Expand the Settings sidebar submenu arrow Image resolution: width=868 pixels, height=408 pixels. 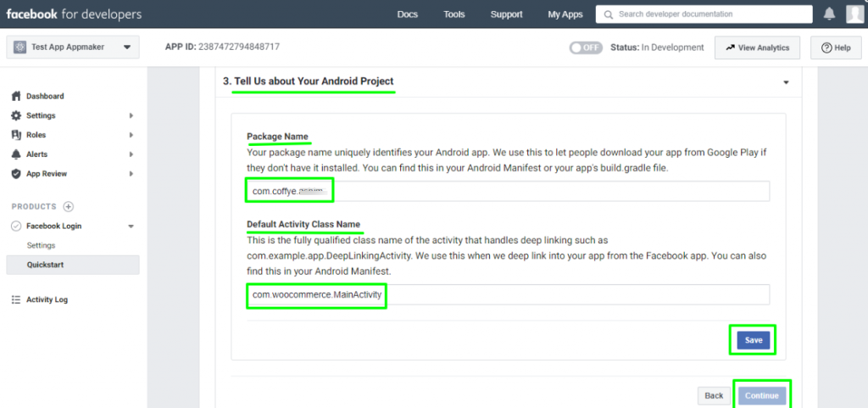coord(131,115)
